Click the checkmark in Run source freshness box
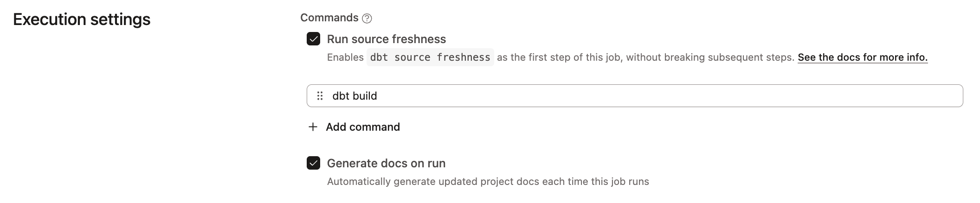Image resolution: width=980 pixels, height=203 pixels. click(x=314, y=39)
